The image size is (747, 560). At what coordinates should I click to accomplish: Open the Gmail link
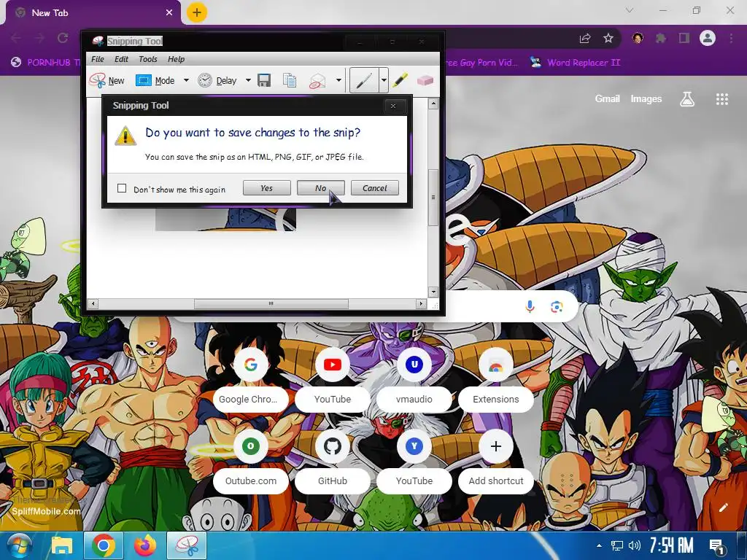(x=607, y=98)
